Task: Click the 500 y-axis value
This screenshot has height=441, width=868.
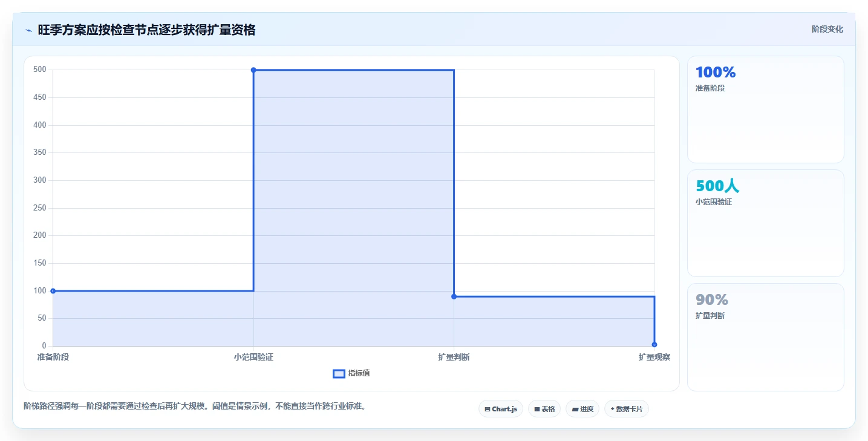Action: pos(40,70)
